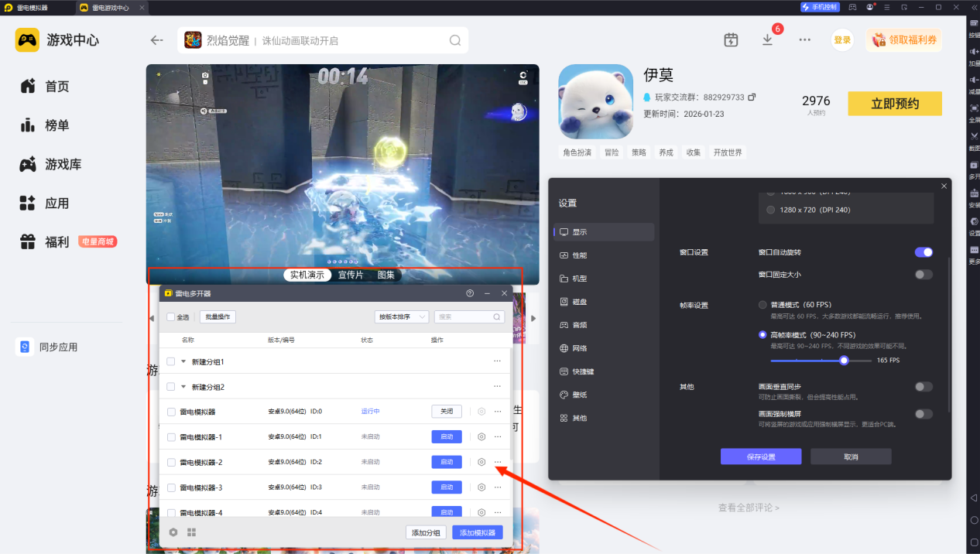
Task: Disable the 窗口自动旋转 toggle
Action: 923,252
